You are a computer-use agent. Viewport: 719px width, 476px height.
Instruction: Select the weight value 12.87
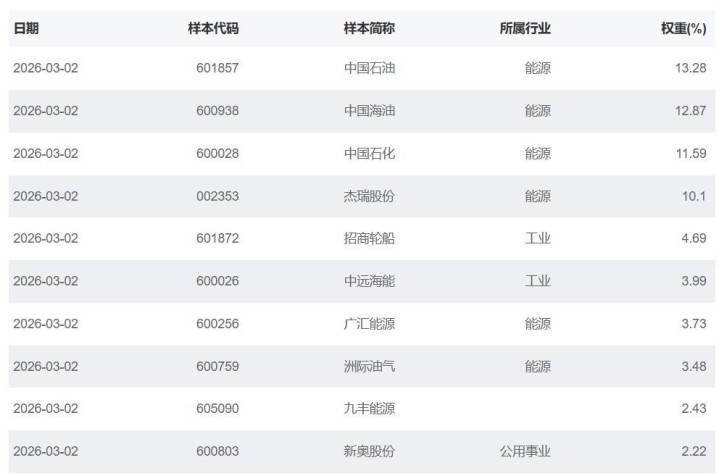pyautogui.click(x=691, y=111)
